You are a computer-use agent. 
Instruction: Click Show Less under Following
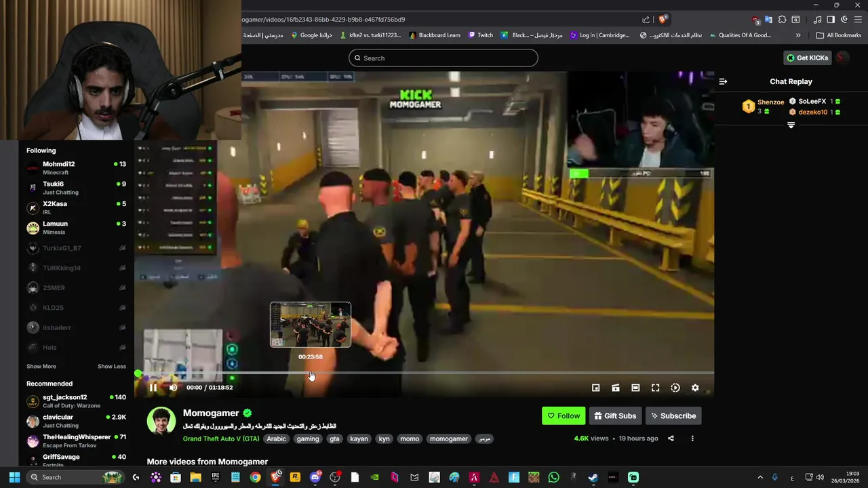coord(112,367)
